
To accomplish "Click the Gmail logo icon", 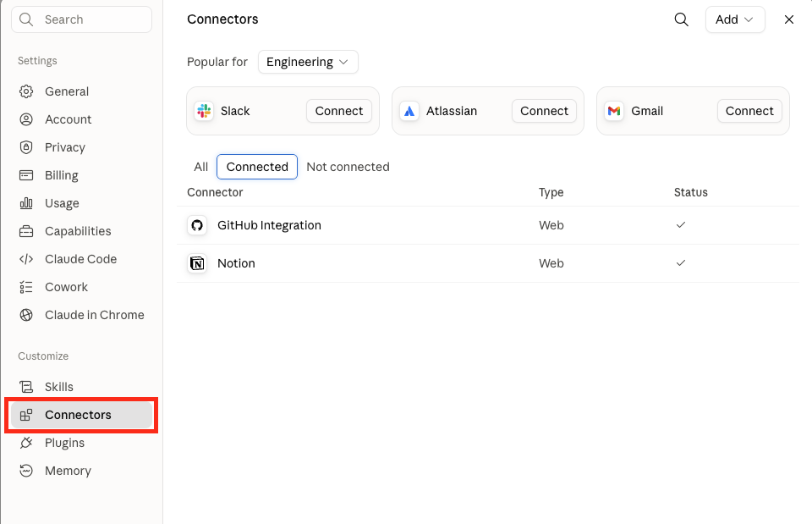I will coord(614,111).
